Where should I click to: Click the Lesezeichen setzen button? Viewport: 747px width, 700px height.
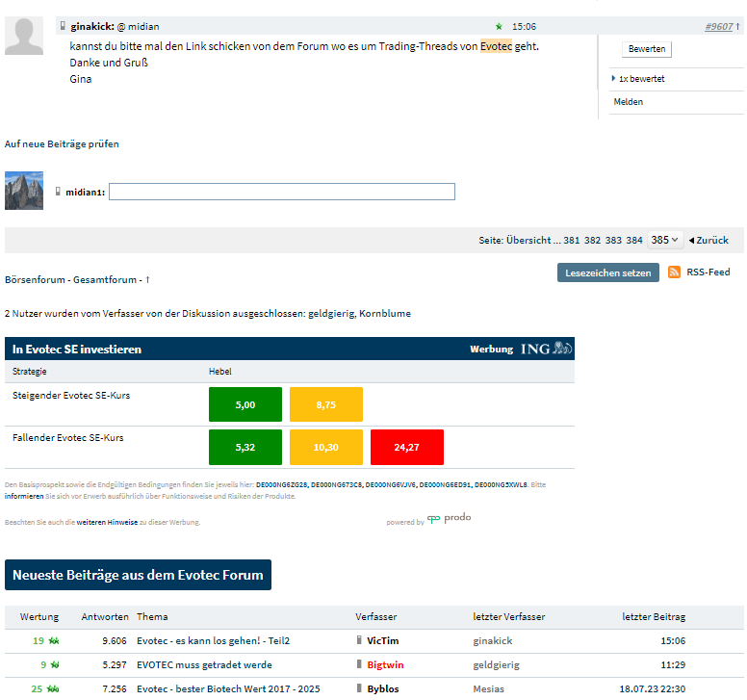tap(607, 272)
